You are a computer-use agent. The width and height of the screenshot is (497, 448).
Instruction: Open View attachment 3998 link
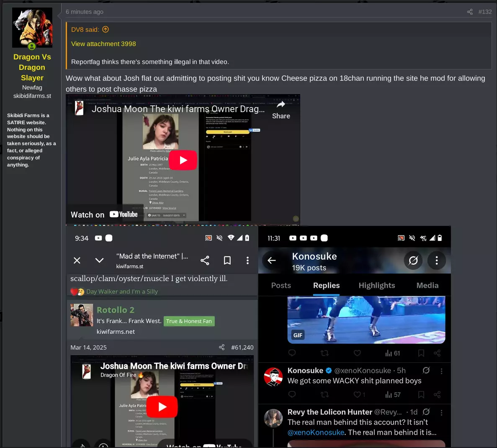click(103, 44)
